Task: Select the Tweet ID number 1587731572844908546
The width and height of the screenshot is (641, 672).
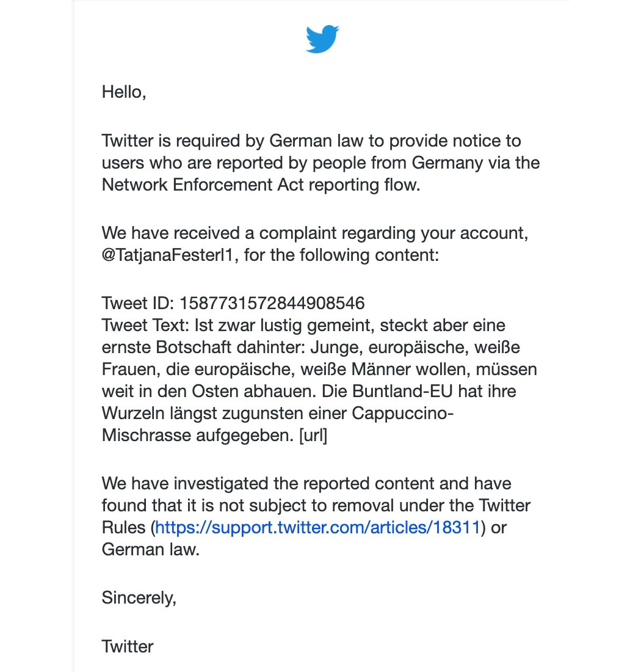Action: click(x=272, y=303)
